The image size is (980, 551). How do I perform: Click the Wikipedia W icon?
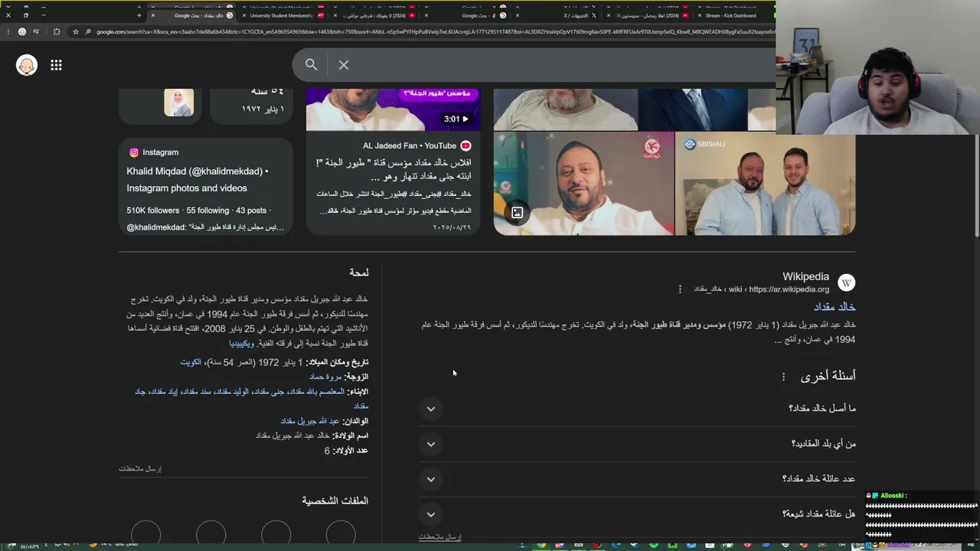(846, 282)
